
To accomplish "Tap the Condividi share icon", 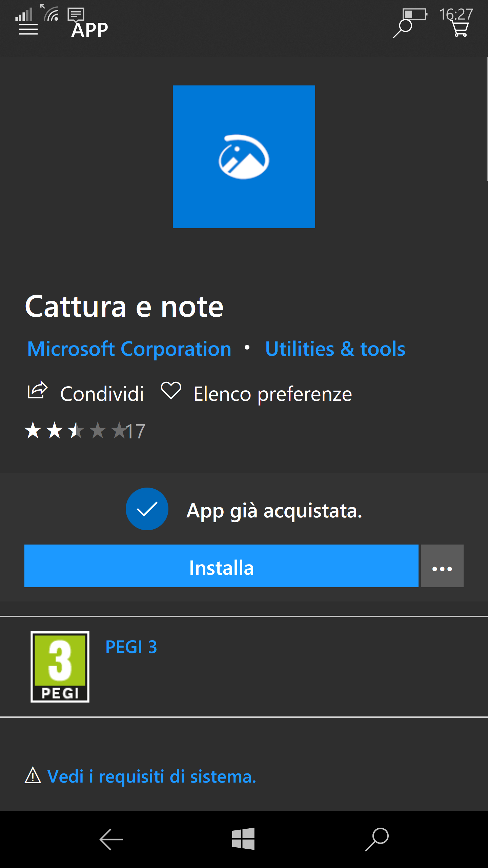I will pyautogui.click(x=37, y=390).
